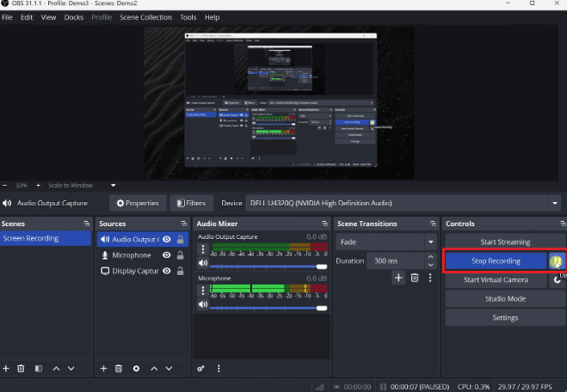Mute Audio Output Capture speaker icon in mixer

(203, 263)
